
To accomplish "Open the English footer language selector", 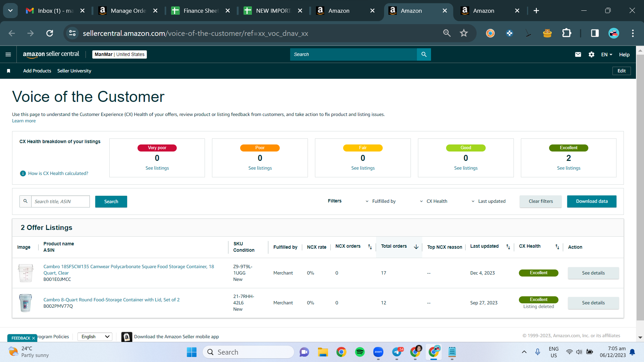I will coord(95,337).
